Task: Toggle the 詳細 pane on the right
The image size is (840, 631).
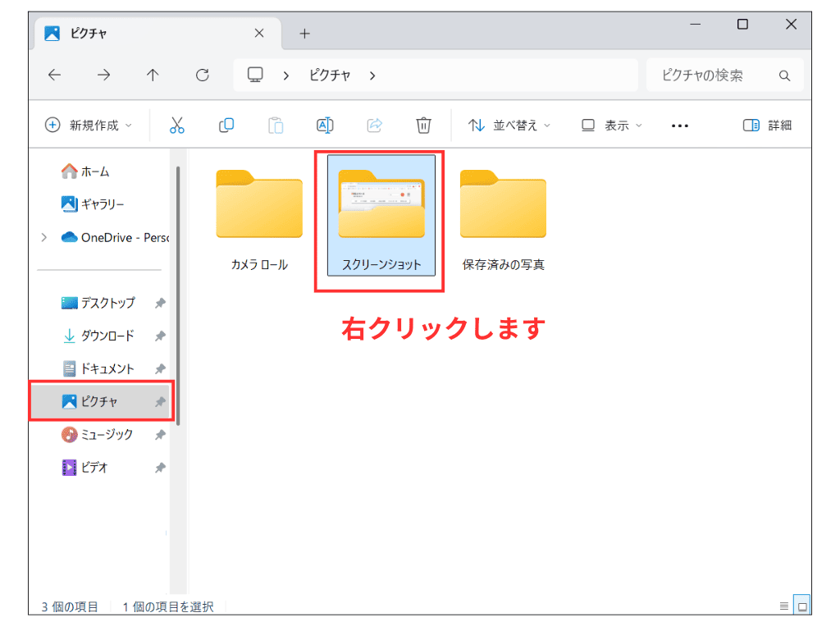Action: coord(766,125)
